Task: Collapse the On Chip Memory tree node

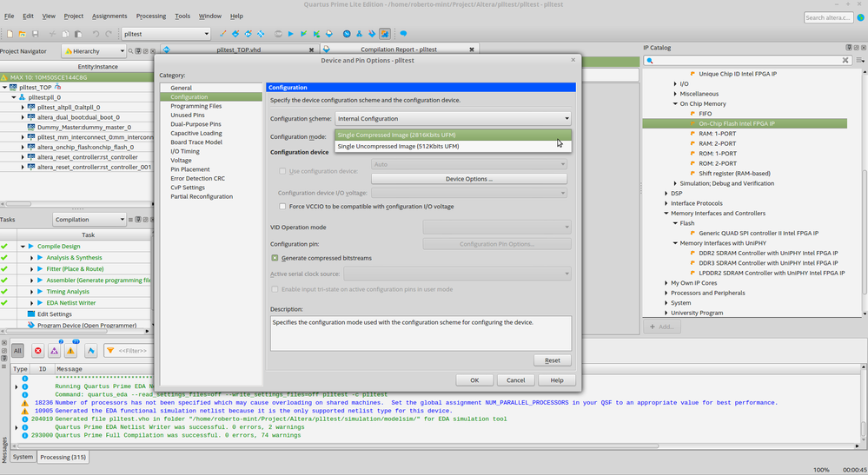Action: pos(676,103)
